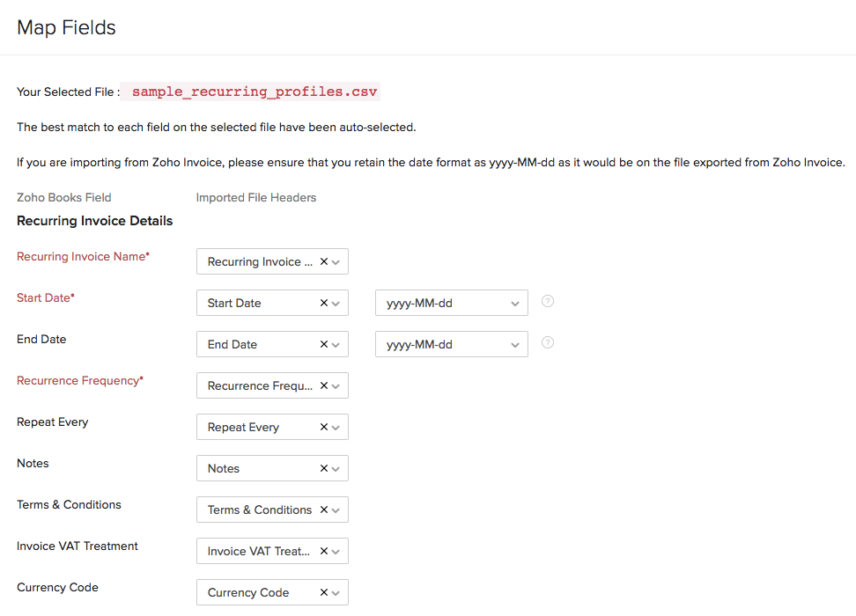Open the Notes header dropdown
Viewport: 856px width, 616px height.
point(336,468)
